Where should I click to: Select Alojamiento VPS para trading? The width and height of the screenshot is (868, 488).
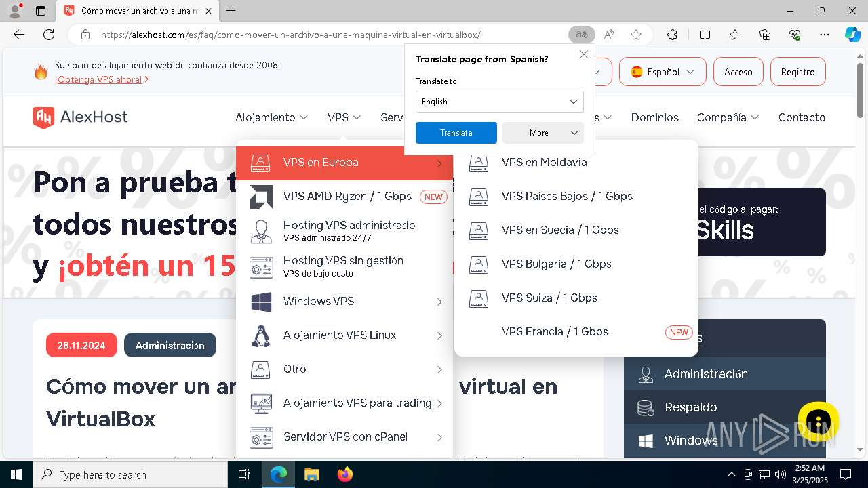[x=344, y=403]
